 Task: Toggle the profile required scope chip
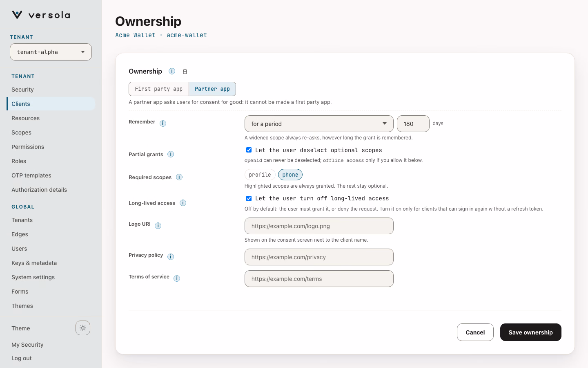[x=260, y=175]
